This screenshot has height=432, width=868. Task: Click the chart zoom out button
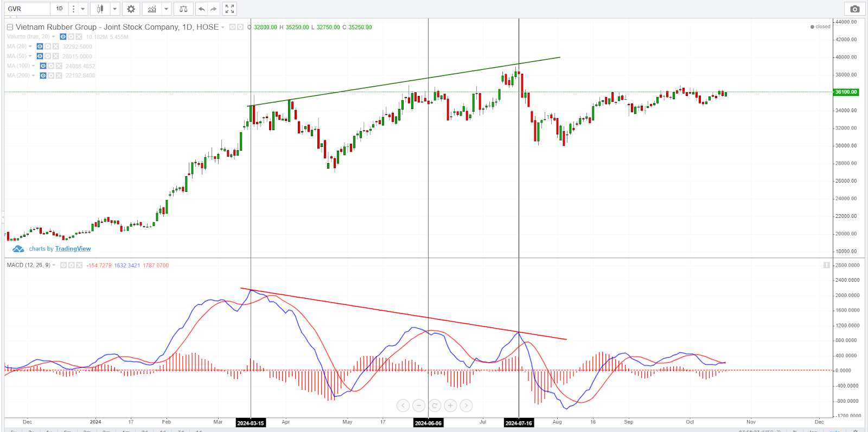(x=419, y=405)
